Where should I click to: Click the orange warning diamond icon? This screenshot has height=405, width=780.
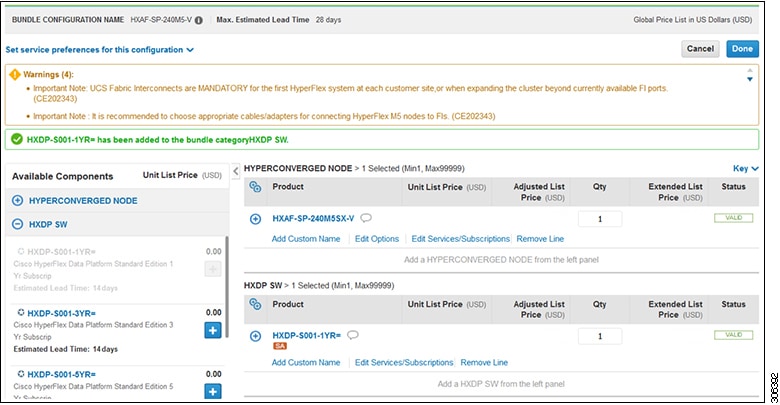[x=15, y=75]
